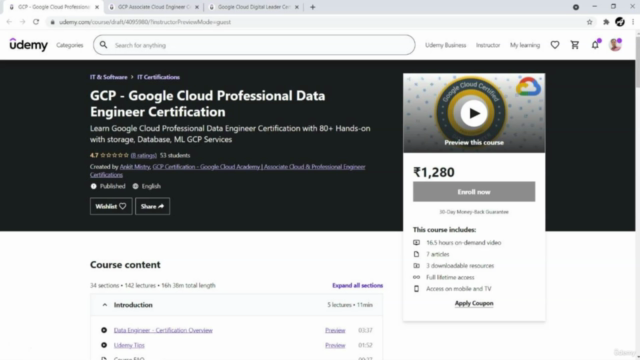Open the Chrome three-dot menu
The width and height of the screenshot is (640, 360).
pyautogui.click(x=633, y=22)
